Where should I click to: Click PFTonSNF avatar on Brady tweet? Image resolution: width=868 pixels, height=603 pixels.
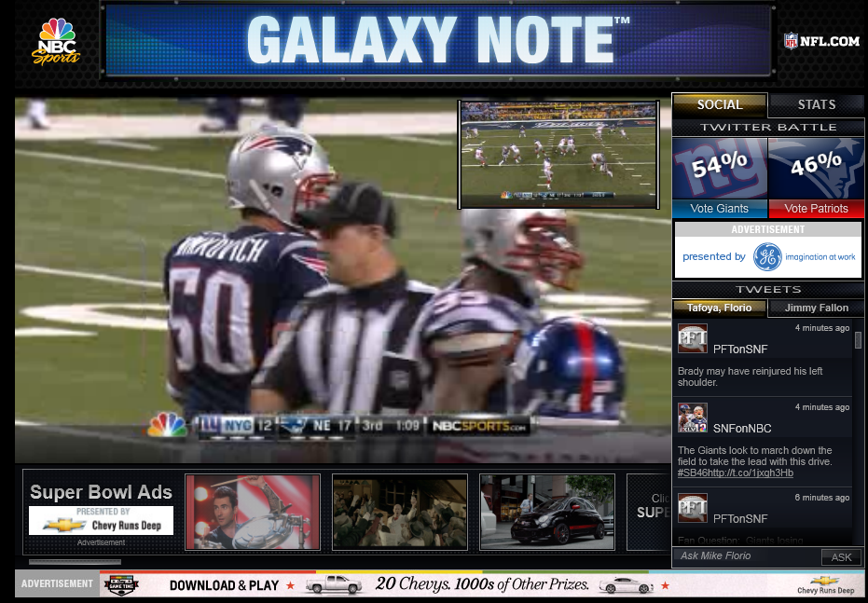click(x=693, y=338)
